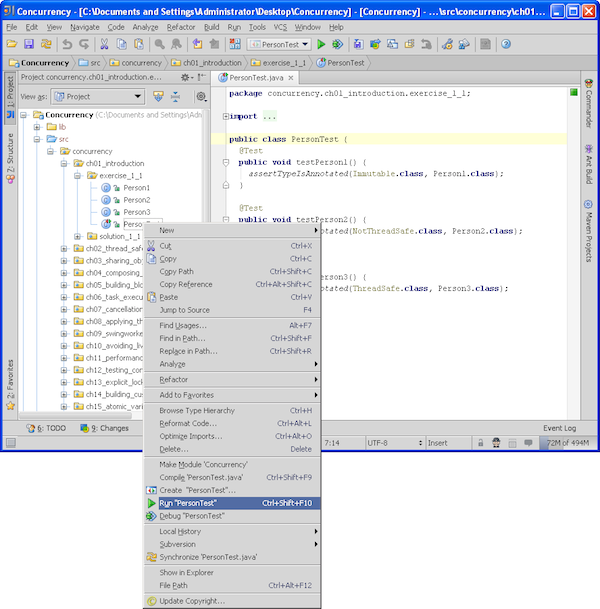
Task: Click the Help question mark toolbar icon
Action: 506,45
